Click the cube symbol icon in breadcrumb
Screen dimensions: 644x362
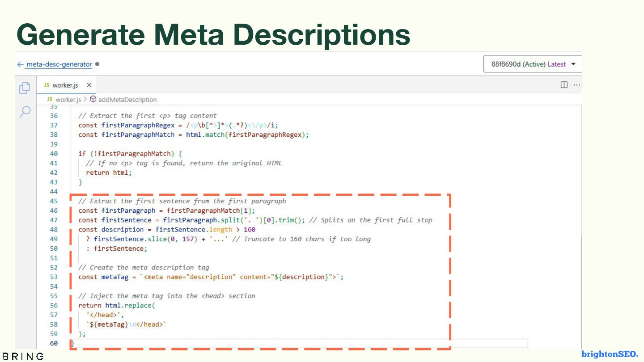93,99
